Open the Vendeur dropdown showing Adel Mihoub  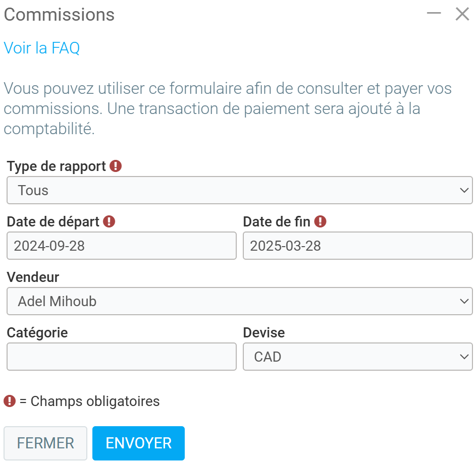pyautogui.click(x=240, y=301)
